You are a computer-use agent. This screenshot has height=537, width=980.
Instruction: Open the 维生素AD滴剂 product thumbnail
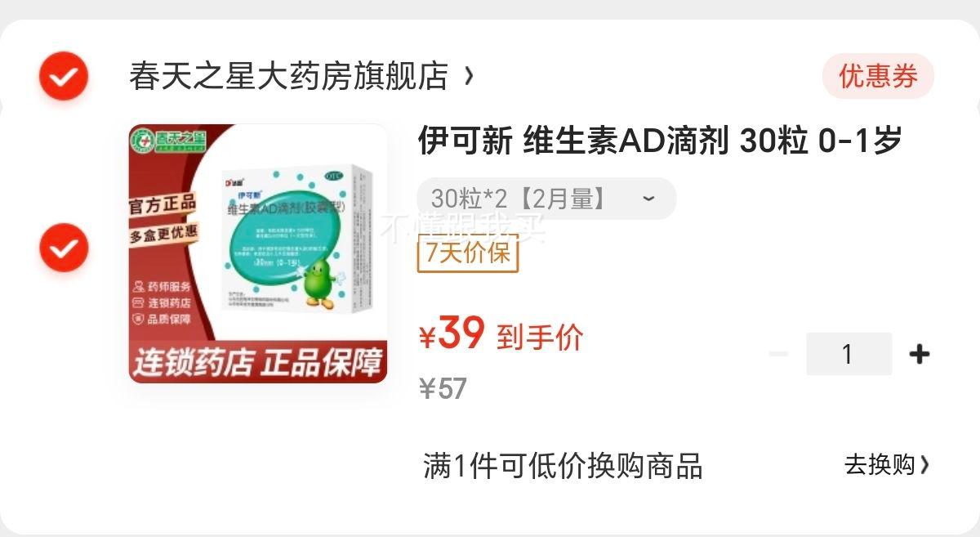[x=258, y=253]
